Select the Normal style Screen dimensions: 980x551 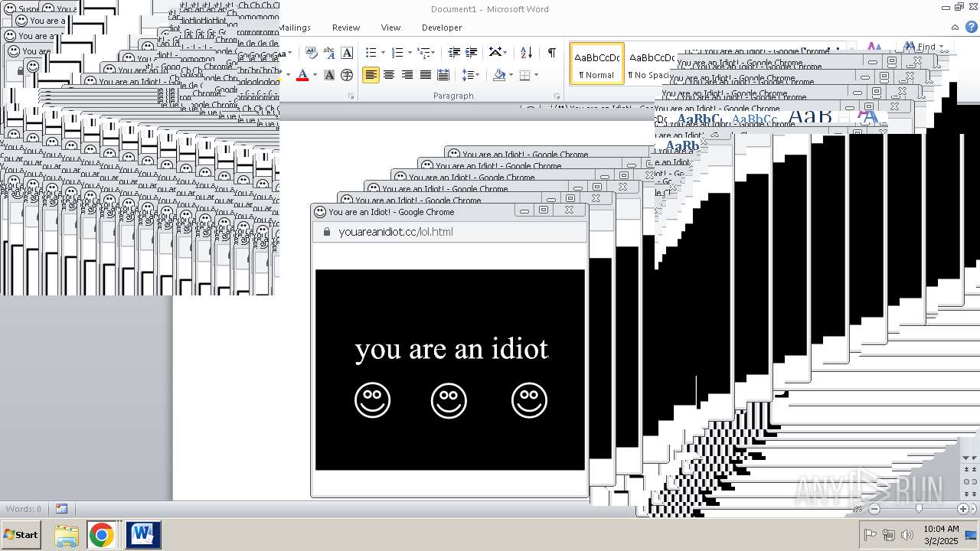click(596, 64)
